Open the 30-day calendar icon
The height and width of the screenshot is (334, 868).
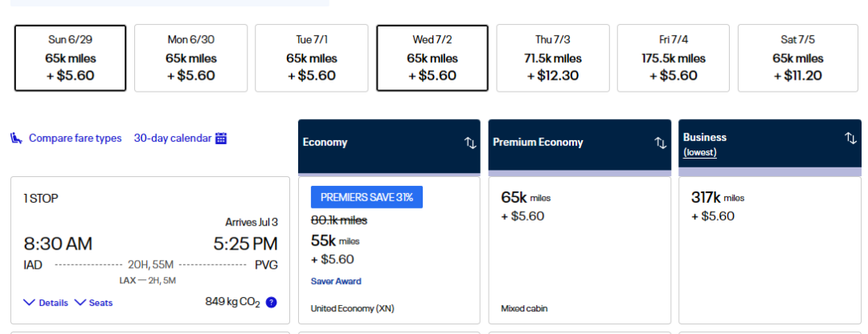pos(221,138)
